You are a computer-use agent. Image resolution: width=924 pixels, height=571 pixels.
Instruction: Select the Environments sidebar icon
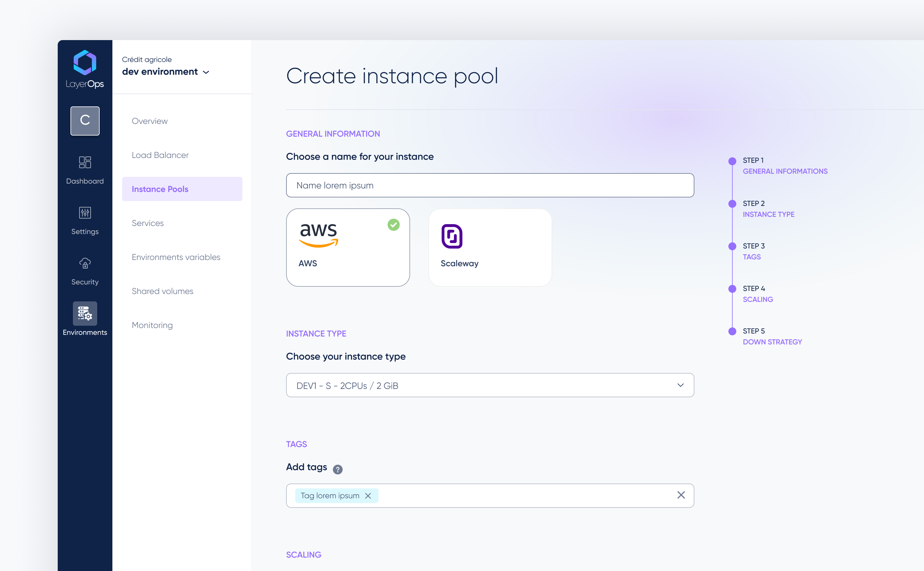(84, 313)
